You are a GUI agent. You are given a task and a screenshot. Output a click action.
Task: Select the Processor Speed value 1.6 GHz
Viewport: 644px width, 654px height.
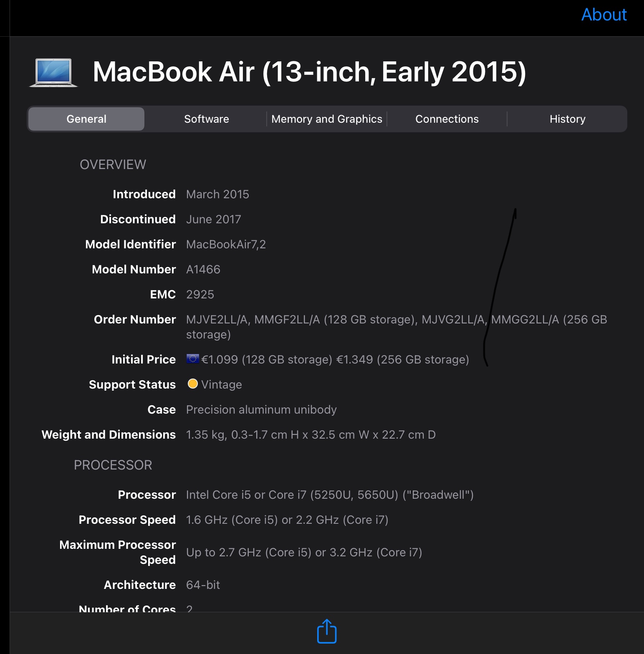tap(287, 520)
